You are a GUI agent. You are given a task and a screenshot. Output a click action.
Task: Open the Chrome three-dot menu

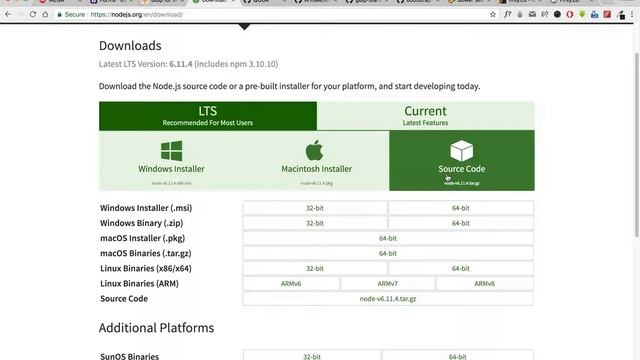pos(632,14)
